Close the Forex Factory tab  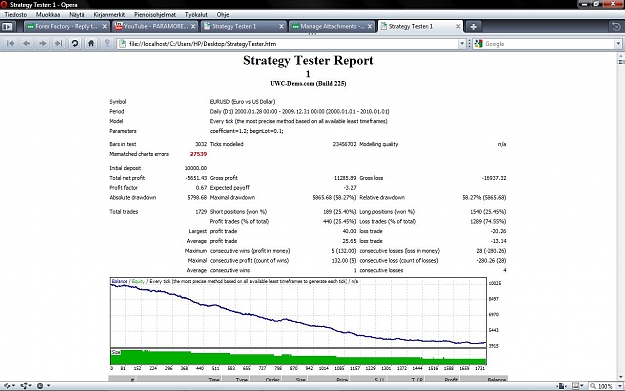(104, 26)
